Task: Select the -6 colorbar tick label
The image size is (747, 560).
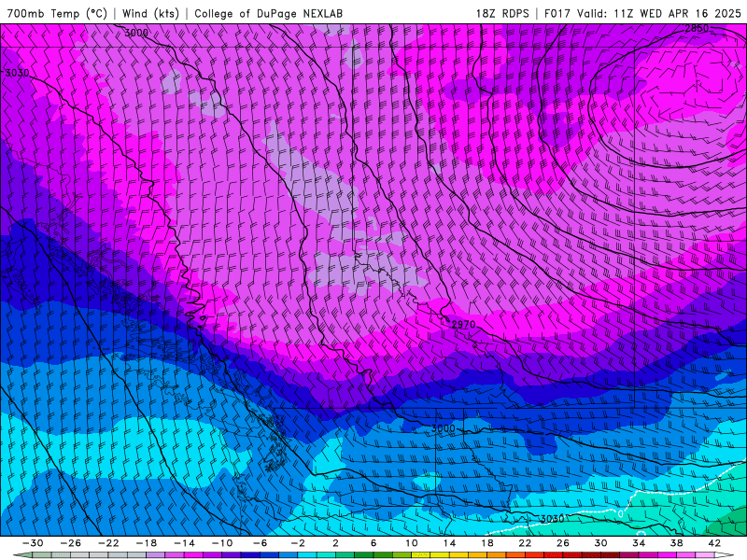Action: coord(260,543)
